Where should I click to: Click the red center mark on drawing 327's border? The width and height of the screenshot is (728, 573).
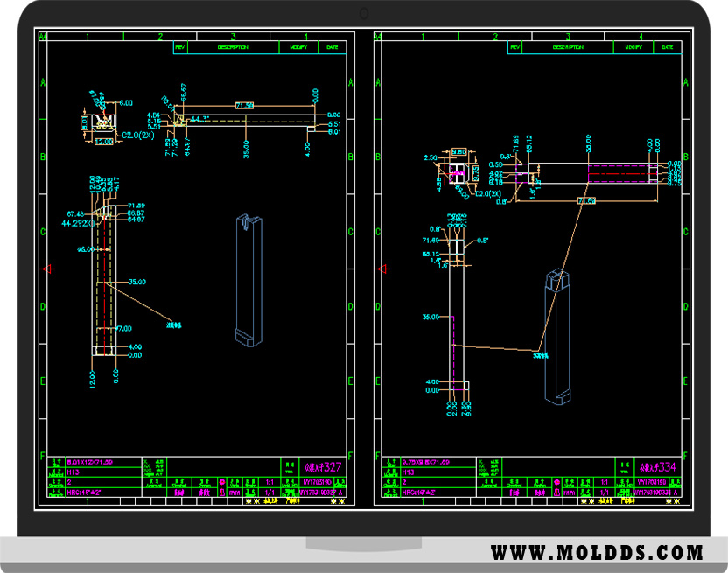point(48,269)
